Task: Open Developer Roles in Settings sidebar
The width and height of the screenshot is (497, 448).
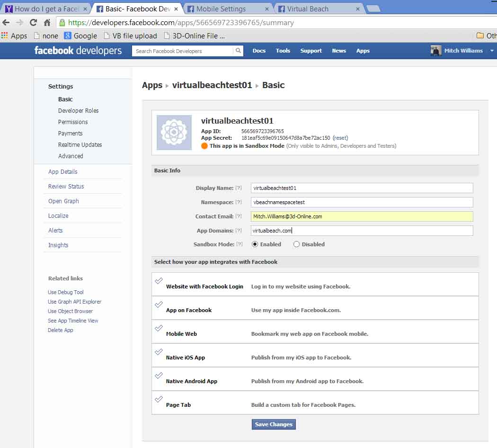Action: click(78, 110)
